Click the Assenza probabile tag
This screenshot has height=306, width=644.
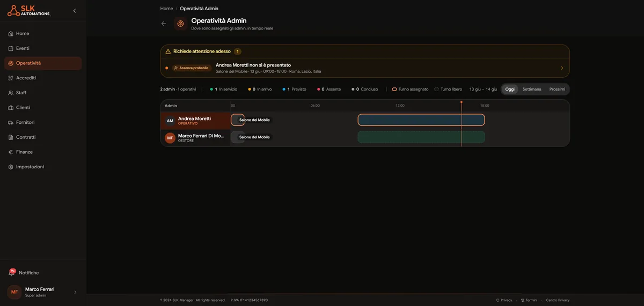click(191, 68)
